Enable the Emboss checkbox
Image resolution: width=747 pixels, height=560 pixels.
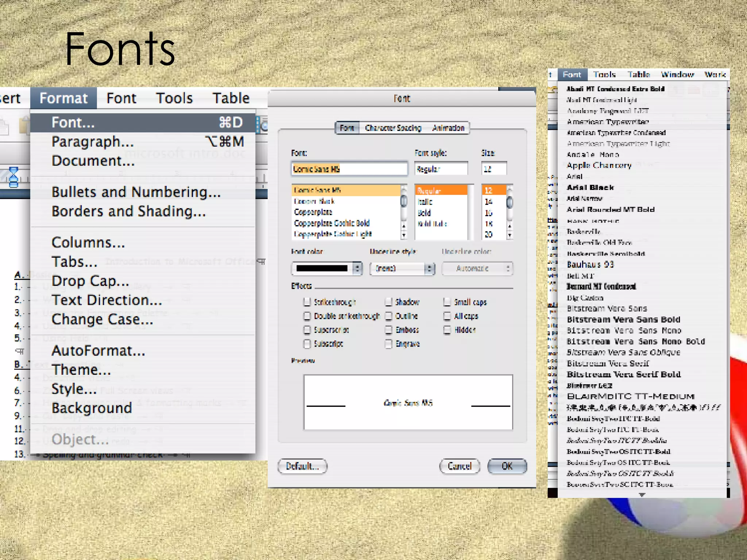389,330
